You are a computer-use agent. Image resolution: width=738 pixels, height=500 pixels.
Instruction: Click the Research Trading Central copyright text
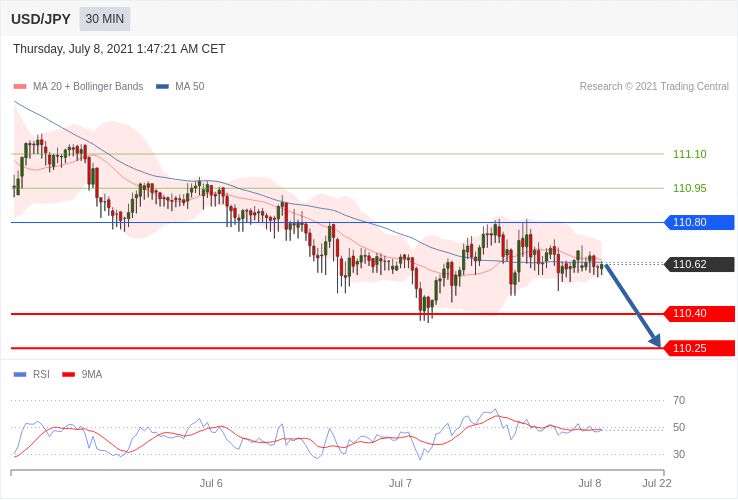[x=654, y=87]
